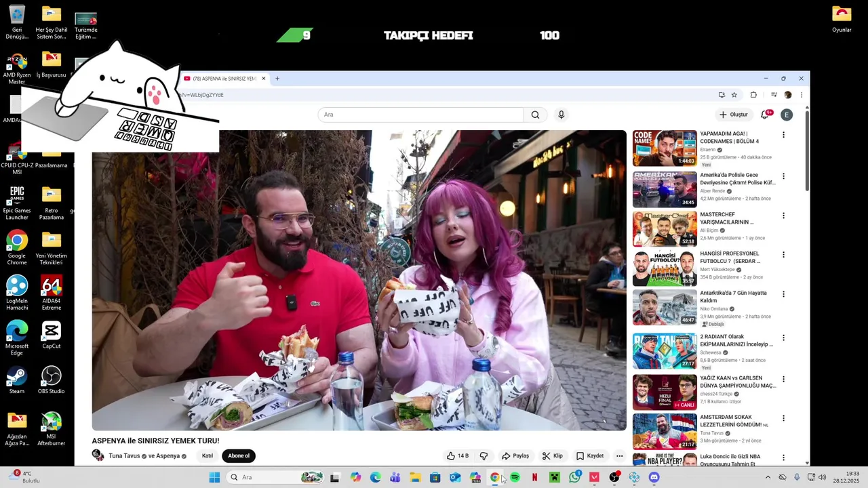This screenshot has width=868, height=488.
Task: Click the Kaydet save button
Action: [589, 456]
